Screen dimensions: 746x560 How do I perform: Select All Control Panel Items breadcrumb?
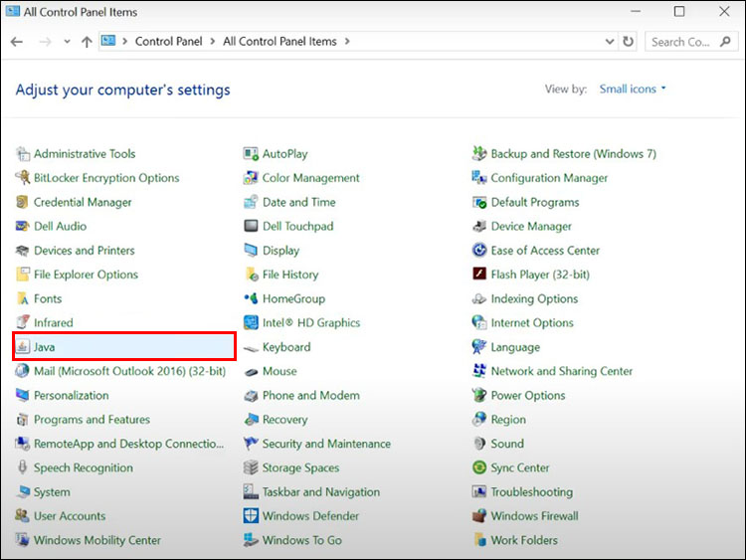click(x=280, y=42)
